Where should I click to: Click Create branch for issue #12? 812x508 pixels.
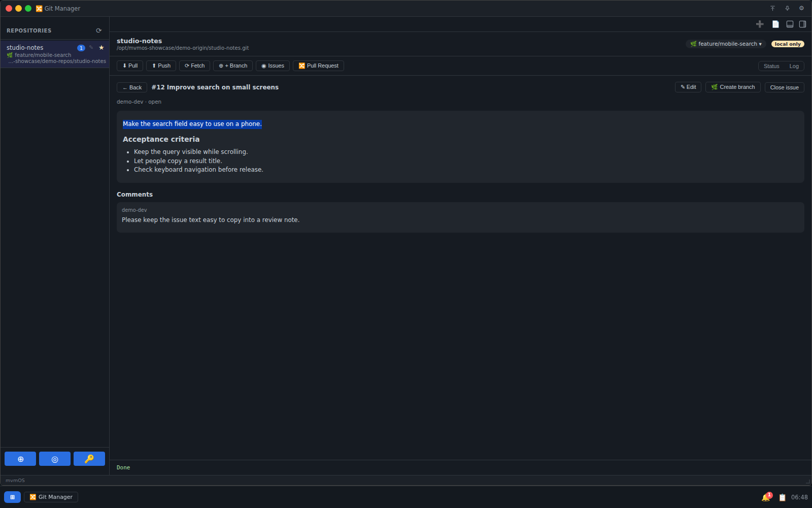pyautogui.click(x=733, y=87)
